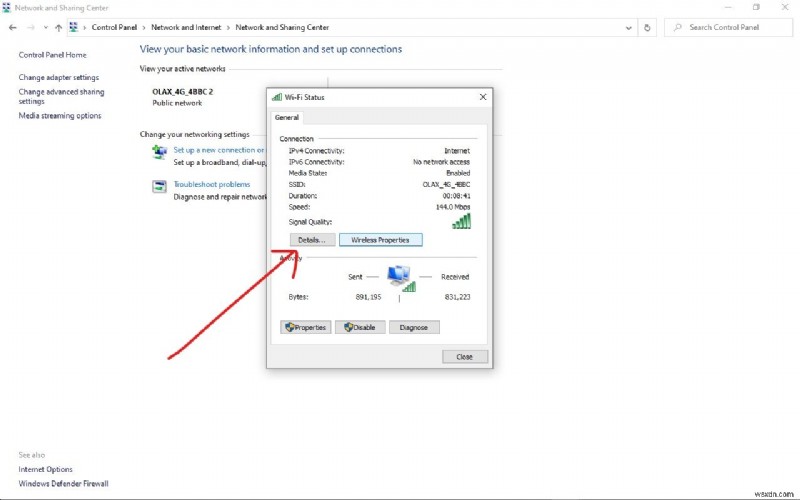Screen dimensions: 800x500
Task: Open adapter Properties with shield button
Action: point(306,327)
